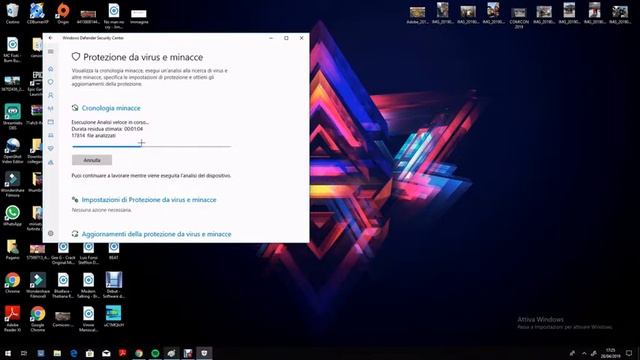The image size is (640, 360).
Task: Show hidden system tray icons chevron
Action: tap(584, 353)
